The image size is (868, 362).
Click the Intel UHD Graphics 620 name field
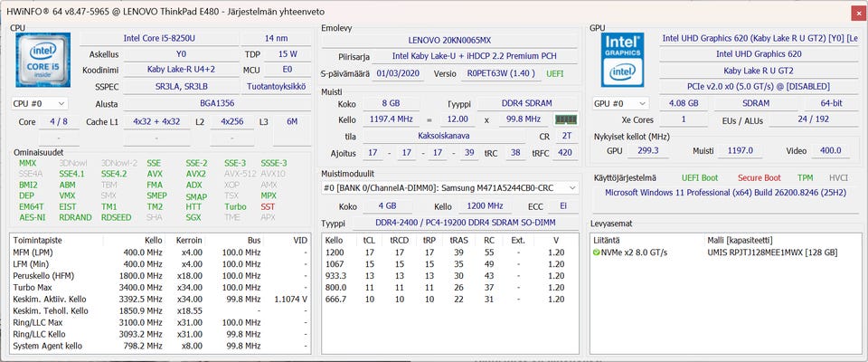(x=759, y=54)
